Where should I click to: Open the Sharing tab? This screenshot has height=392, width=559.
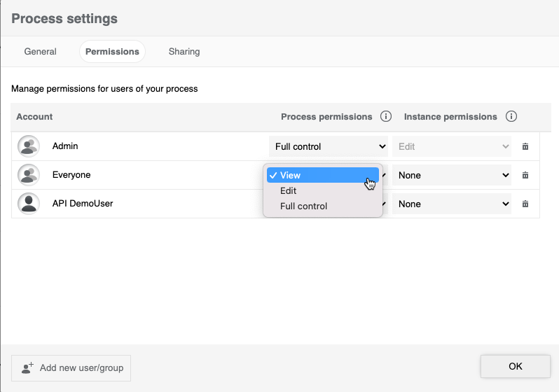184,52
